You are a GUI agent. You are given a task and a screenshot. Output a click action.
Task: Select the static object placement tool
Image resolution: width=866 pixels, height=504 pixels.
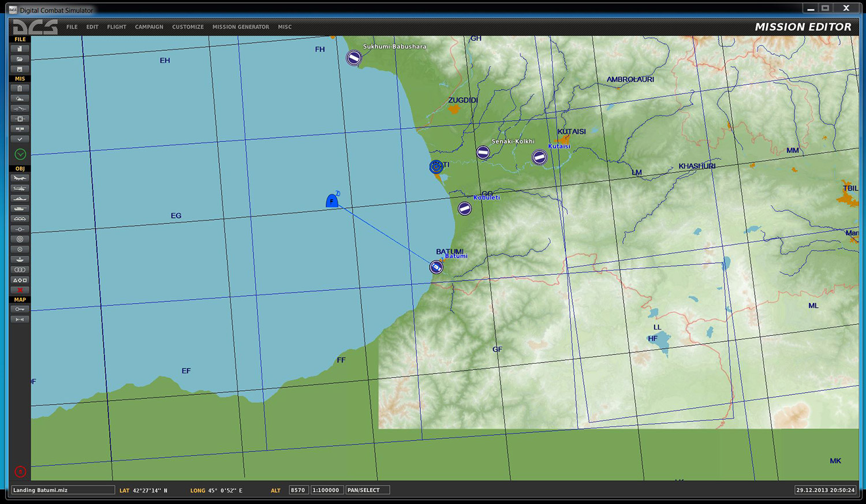20,219
